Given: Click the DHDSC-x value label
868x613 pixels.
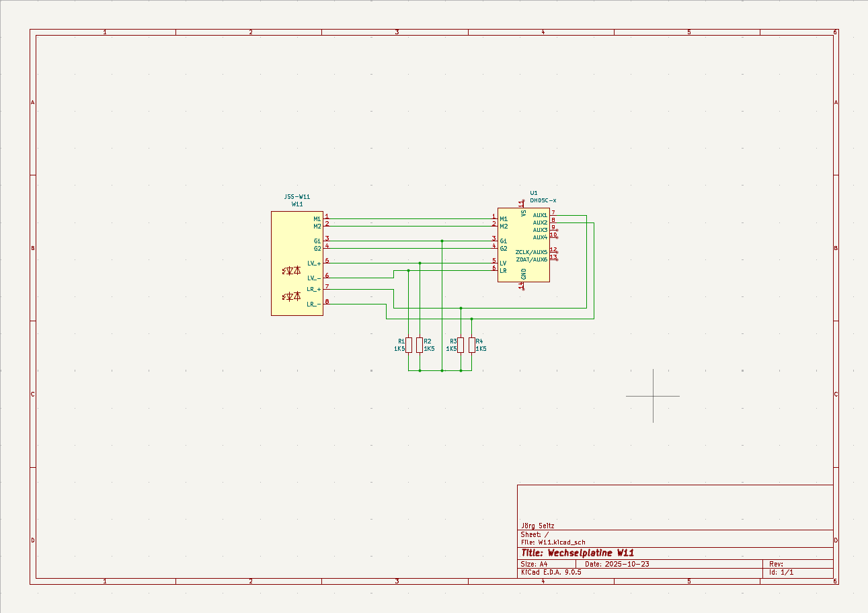Looking at the screenshot, I should tap(543, 200).
